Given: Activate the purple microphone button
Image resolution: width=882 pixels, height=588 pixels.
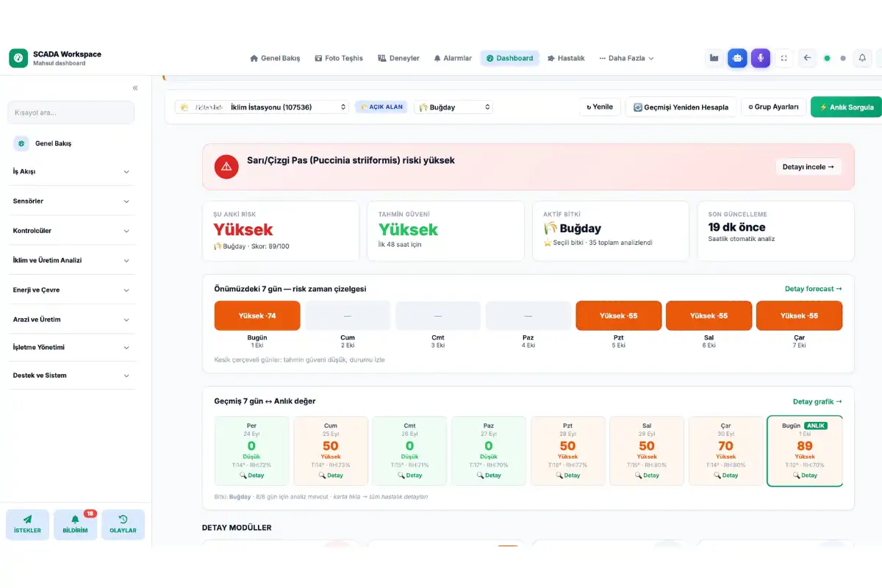Looking at the screenshot, I should 761,58.
